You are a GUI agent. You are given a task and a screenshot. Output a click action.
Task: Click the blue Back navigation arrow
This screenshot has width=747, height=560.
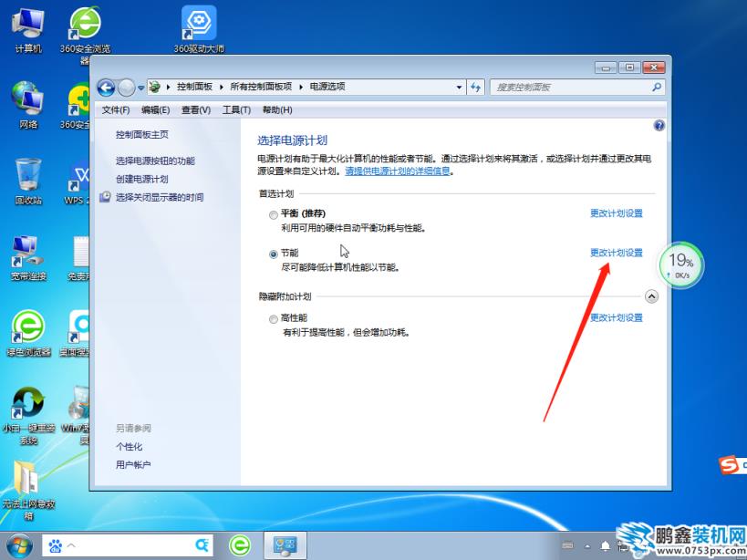point(106,88)
